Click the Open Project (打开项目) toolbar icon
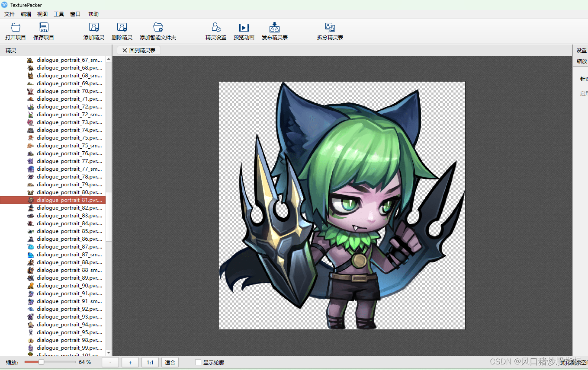 click(16, 28)
